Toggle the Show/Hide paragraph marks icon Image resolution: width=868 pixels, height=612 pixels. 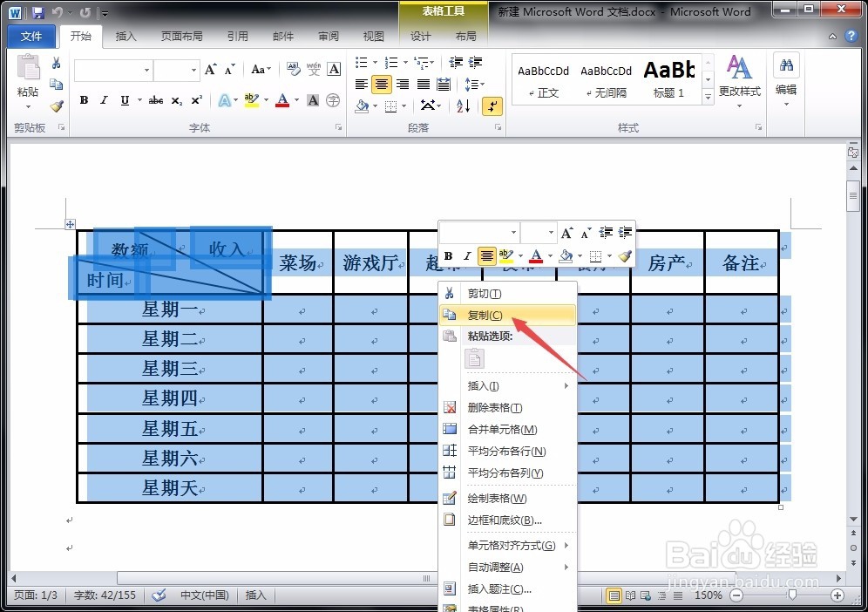tap(492, 105)
